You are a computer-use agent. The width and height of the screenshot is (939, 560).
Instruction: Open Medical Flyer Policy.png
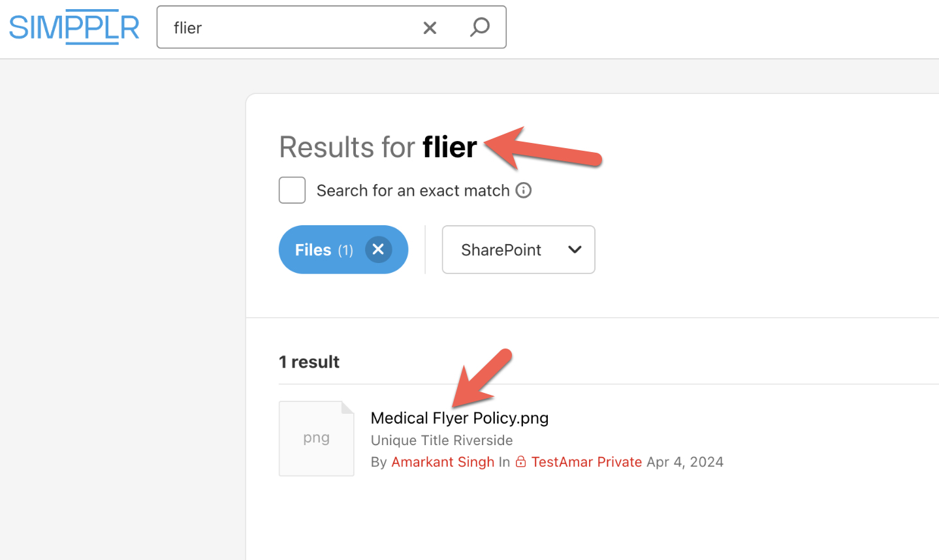(459, 418)
